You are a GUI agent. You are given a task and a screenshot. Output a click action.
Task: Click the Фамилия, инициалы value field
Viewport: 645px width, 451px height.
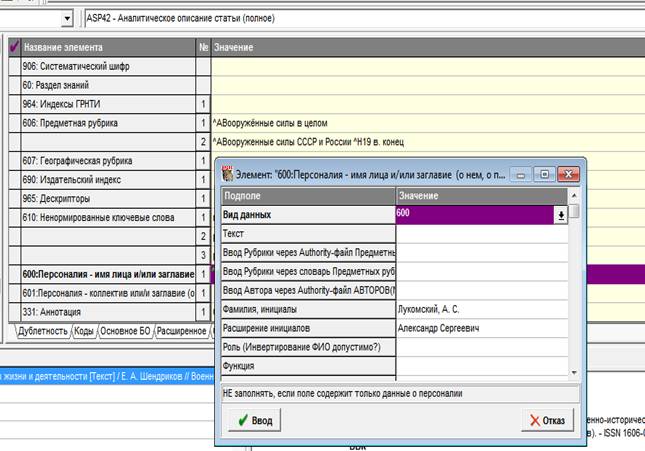pos(482,309)
